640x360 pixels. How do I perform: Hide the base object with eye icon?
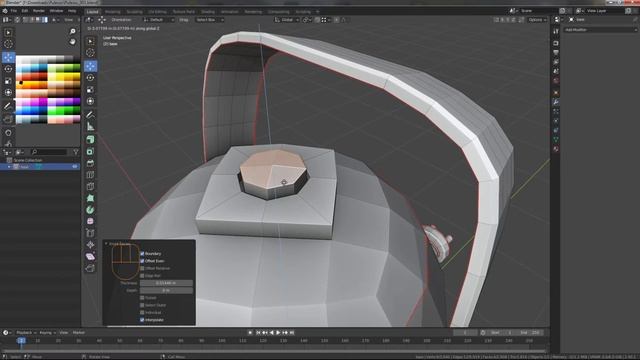[x=75, y=167]
